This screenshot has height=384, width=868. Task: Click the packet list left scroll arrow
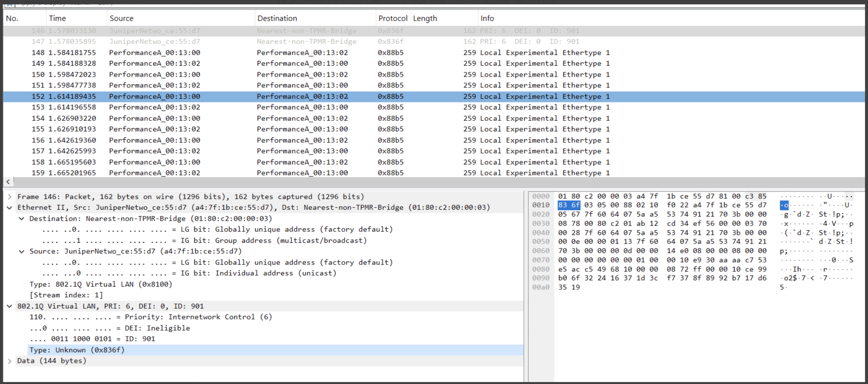pyautogui.click(x=8, y=182)
